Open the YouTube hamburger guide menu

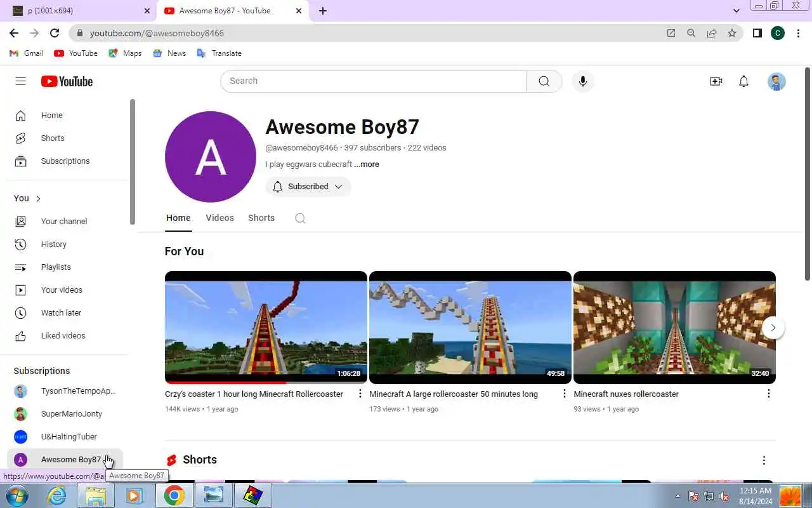click(x=21, y=81)
